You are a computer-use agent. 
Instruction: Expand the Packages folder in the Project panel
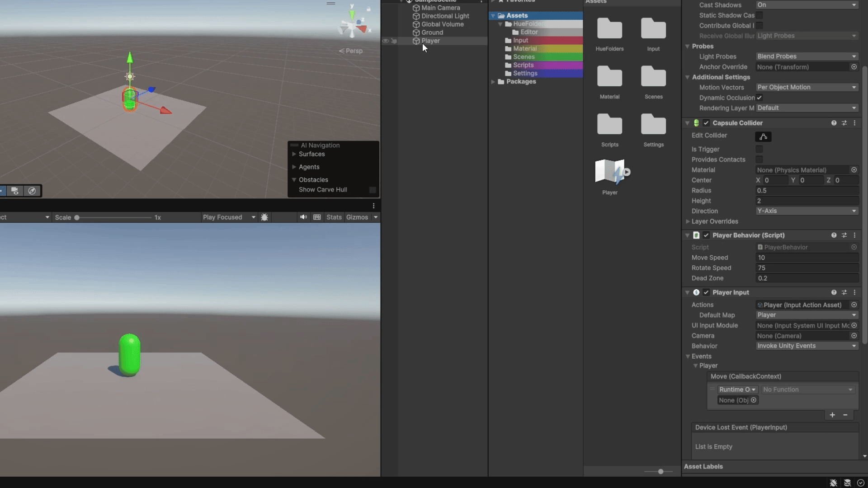(x=493, y=82)
